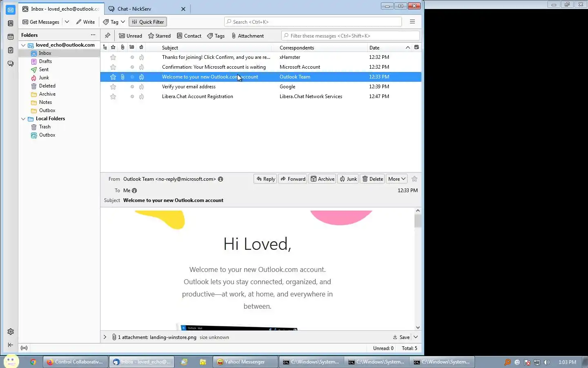The width and height of the screenshot is (588, 368).
Task: Select the Drafts folder
Action: point(45,61)
